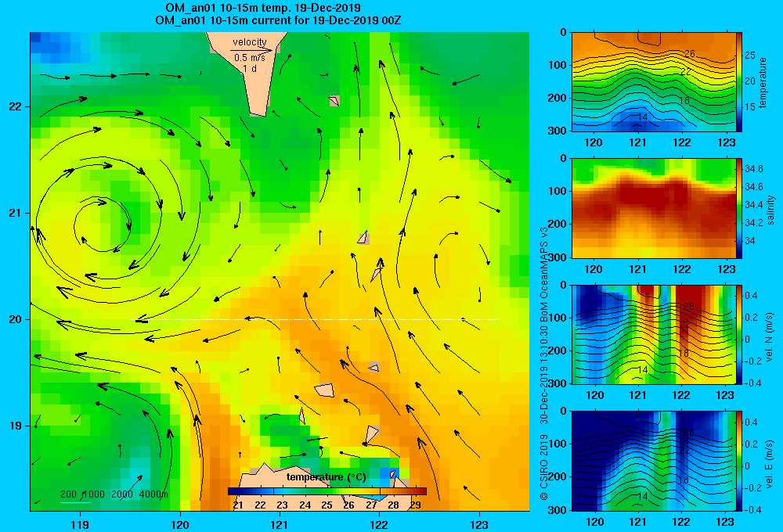Click the main map temperature color bar
Image resolution: width=783 pixels, height=532 pixels.
[327, 491]
